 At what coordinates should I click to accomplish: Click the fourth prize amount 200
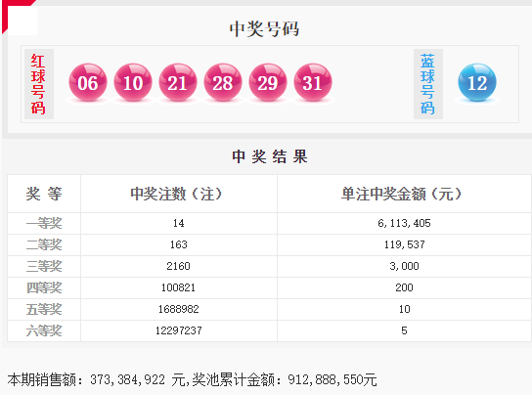pos(404,287)
